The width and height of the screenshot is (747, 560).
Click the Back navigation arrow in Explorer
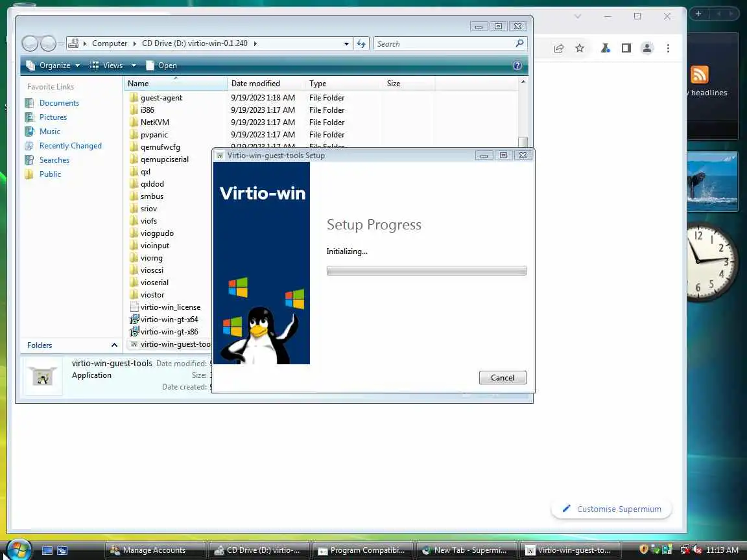30,44
